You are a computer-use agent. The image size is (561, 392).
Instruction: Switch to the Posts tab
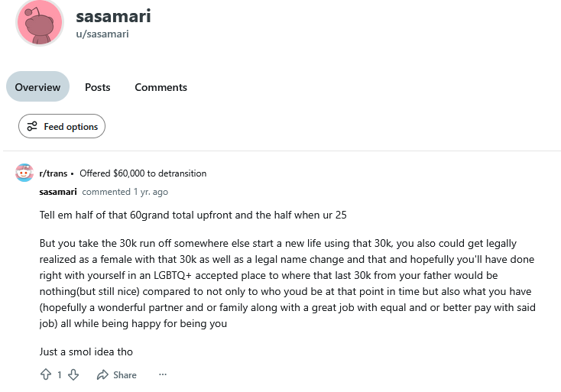click(98, 87)
